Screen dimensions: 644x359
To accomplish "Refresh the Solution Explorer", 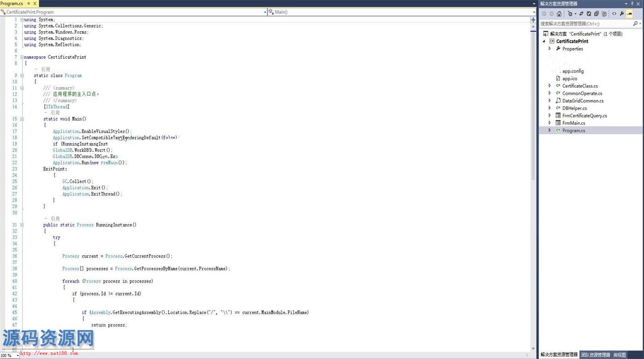I will (589, 14).
